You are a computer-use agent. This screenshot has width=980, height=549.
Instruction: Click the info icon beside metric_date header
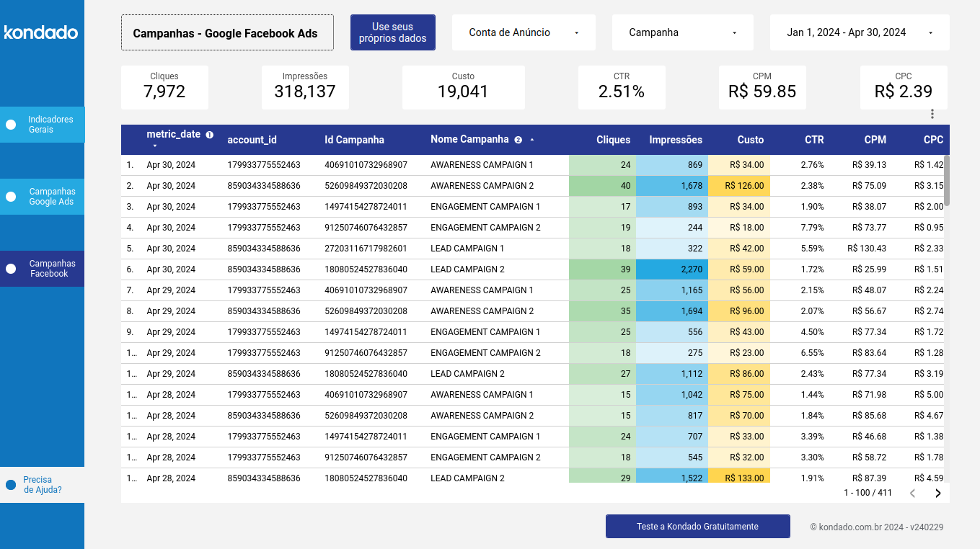[x=209, y=134]
